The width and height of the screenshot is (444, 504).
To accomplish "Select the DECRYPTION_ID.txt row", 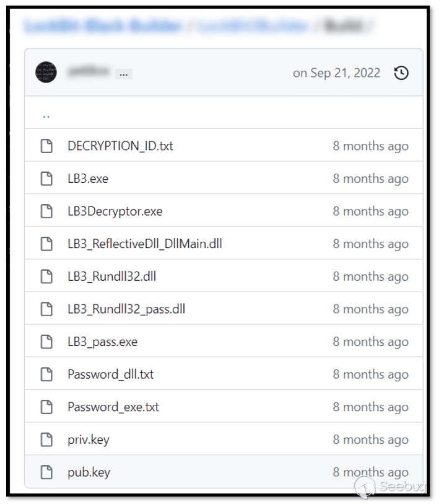I will coord(217,146).
